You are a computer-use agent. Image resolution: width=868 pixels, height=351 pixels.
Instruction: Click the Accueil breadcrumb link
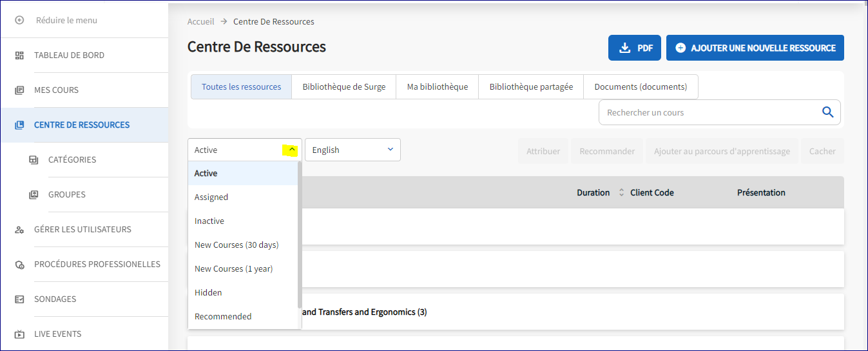tap(200, 22)
